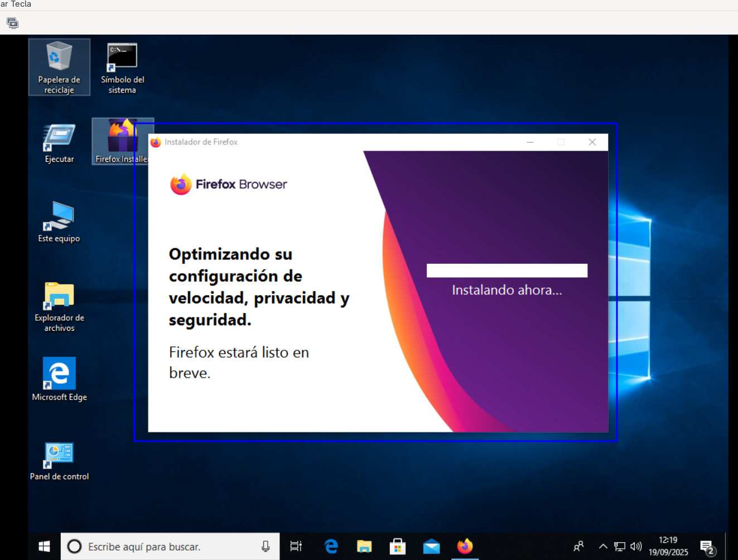Open Símbolo del sistema desktop shortcut
738x560 pixels.
[x=122, y=67]
